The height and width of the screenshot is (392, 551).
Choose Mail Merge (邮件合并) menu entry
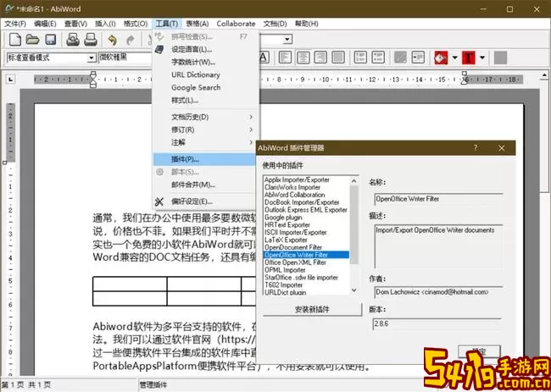pyautogui.click(x=204, y=185)
